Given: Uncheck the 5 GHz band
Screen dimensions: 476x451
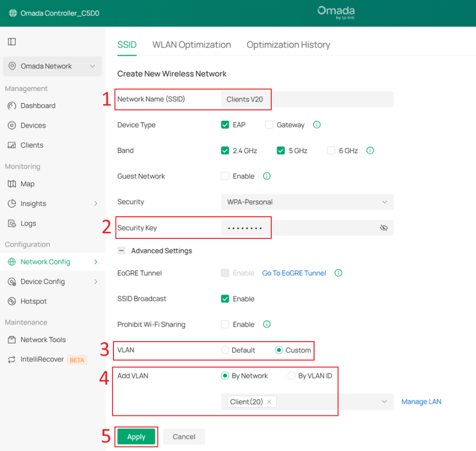Looking at the screenshot, I should pyautogui.click(x=282, y=150).
